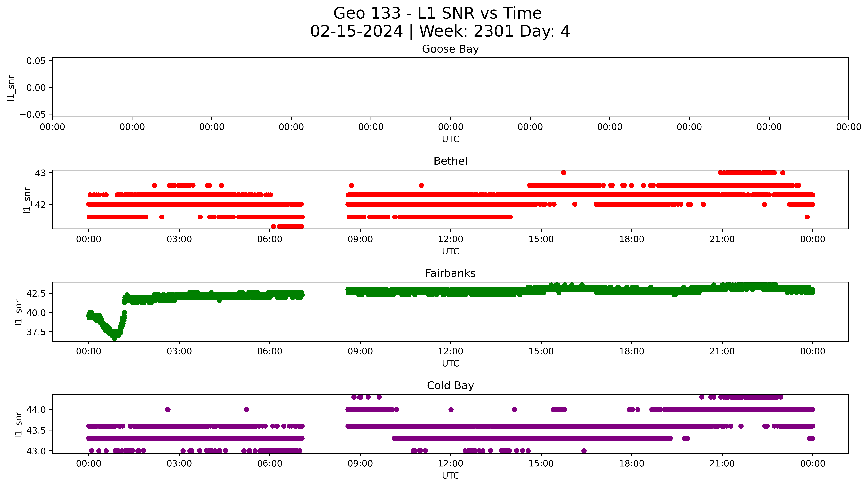Click the UTC axis label under Fairbanks

[x=451, y=364]
